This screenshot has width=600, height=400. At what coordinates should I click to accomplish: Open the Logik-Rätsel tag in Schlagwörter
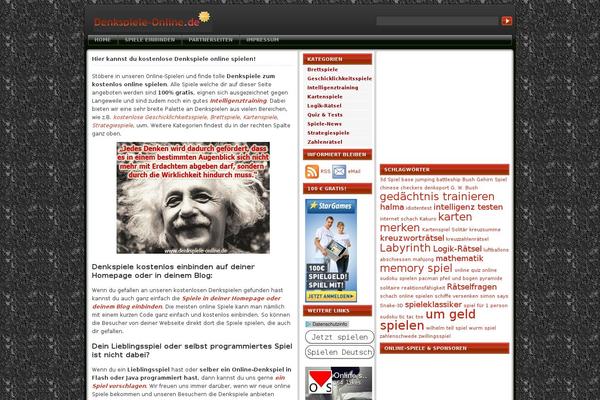tap(457, 249)
